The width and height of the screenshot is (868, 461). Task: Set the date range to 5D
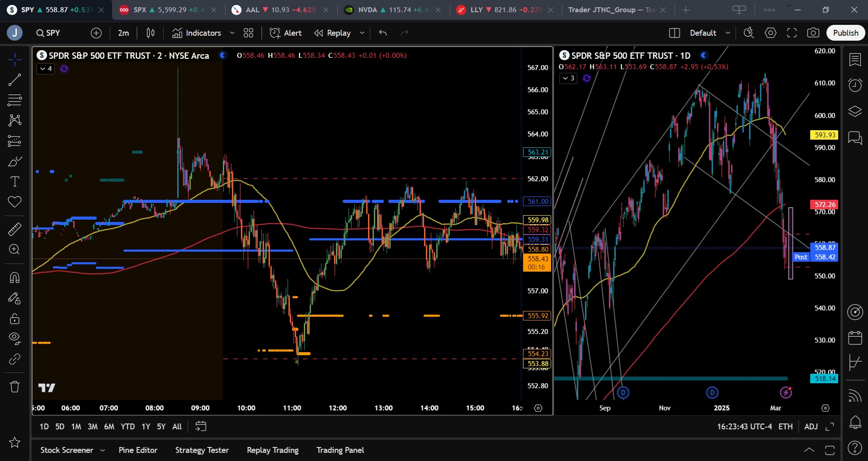pyautogui.click(x=60, y=427)
